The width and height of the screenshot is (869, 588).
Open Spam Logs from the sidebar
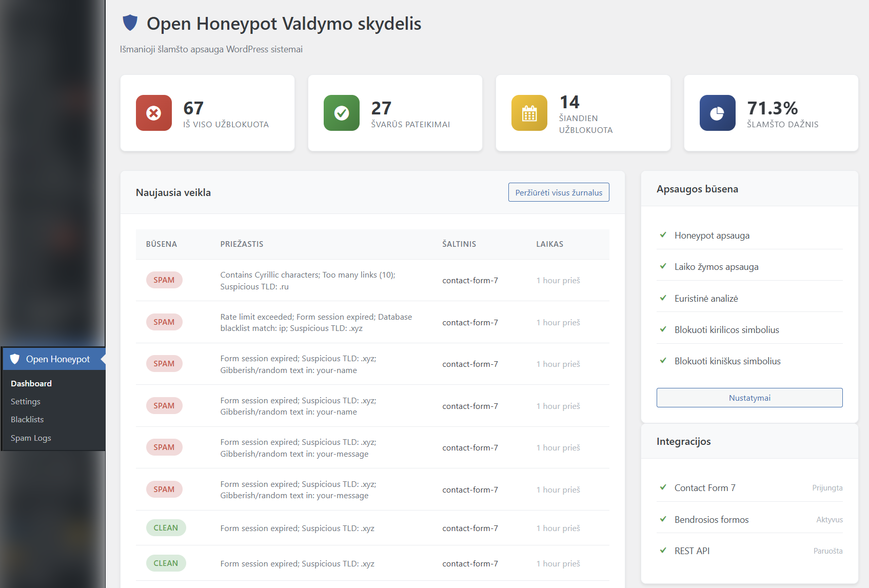tap(31, 438)
